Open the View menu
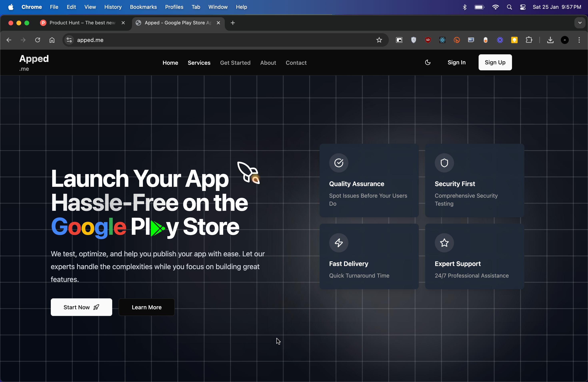 [90, 7]
